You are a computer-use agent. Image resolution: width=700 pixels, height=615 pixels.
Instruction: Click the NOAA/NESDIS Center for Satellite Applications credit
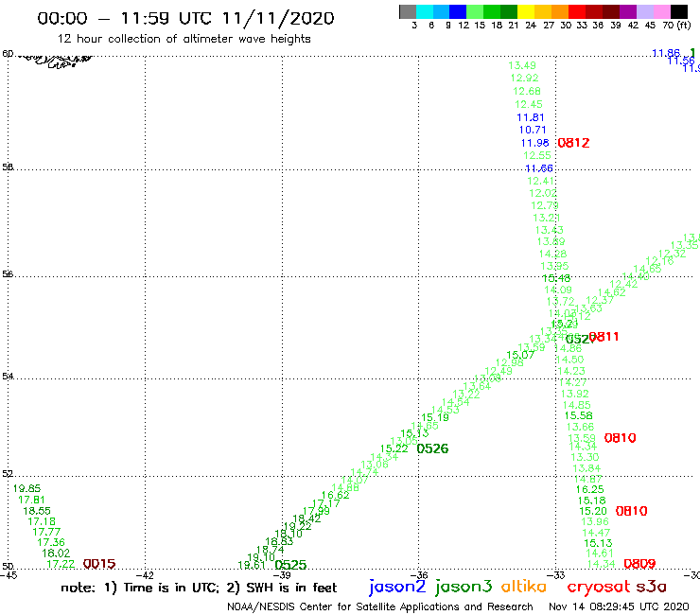[x=380, y=606]
